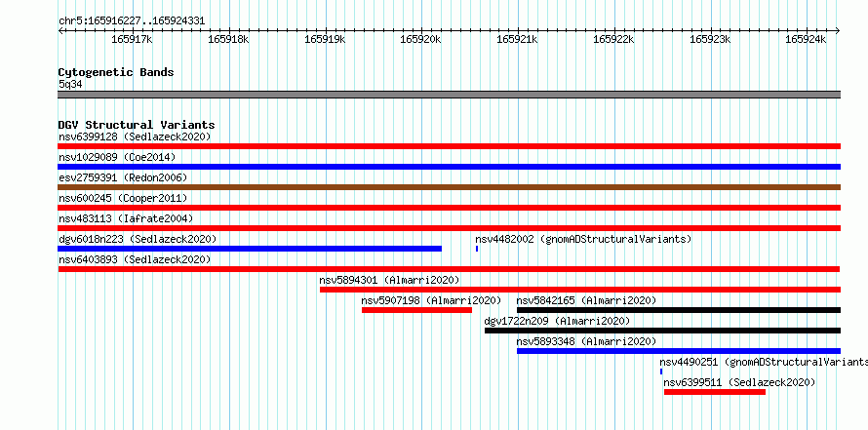The height and width of the screenshot is (430, 868).
Task: Click the Cytogenetic Bands track title
Action: [116, 72]
